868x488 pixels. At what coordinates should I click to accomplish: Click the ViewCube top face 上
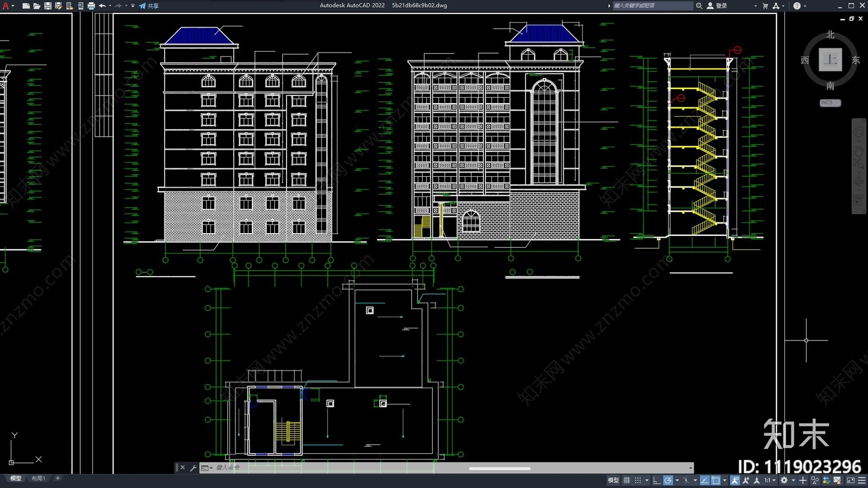tap(830, 60)
